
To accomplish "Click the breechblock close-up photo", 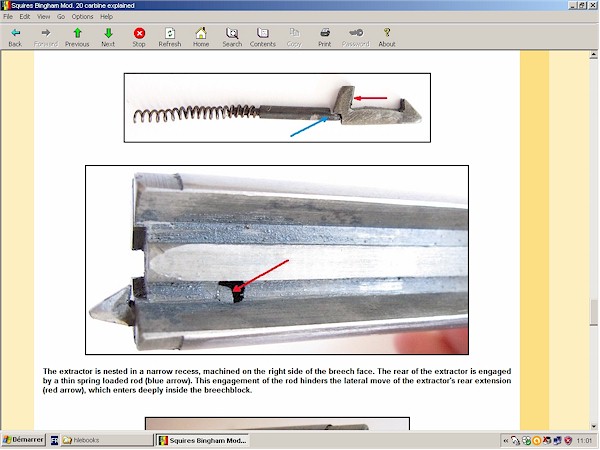I will click(x=277, y=260).
